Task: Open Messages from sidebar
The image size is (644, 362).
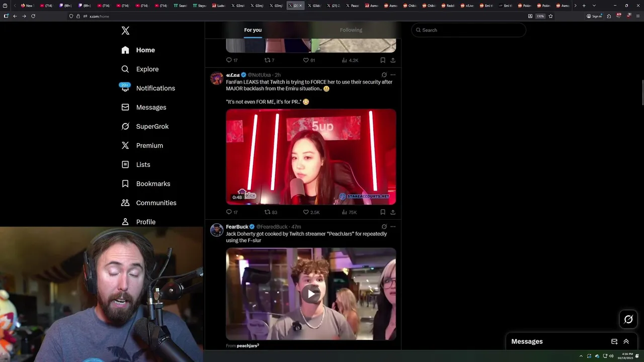Action: (x=143, y=107)
